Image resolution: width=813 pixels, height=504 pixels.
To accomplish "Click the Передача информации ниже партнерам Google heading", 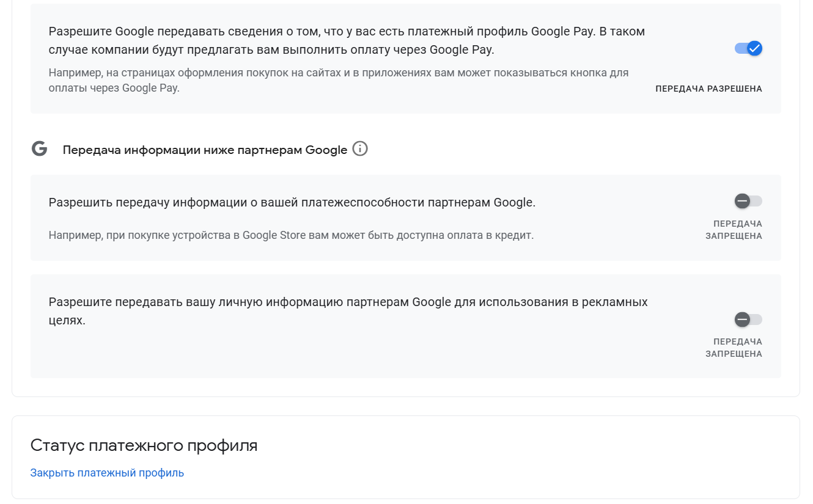I will (x=205, y=150).
